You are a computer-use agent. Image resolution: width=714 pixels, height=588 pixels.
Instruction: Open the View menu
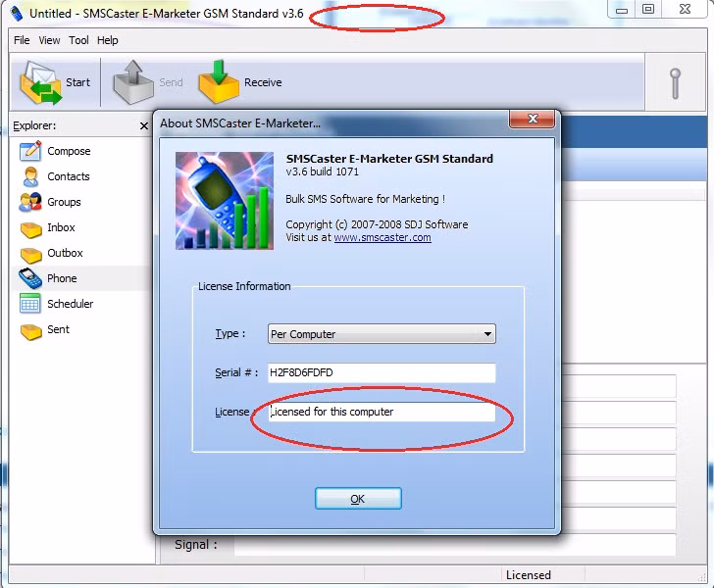[49, 40]
